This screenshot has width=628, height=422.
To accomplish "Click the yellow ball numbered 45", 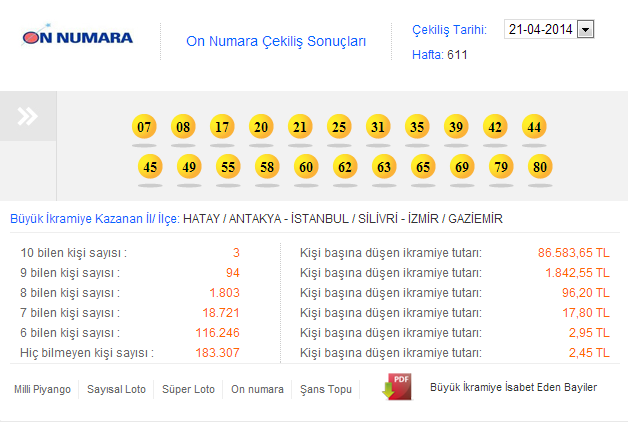I will tap(150, 167).
